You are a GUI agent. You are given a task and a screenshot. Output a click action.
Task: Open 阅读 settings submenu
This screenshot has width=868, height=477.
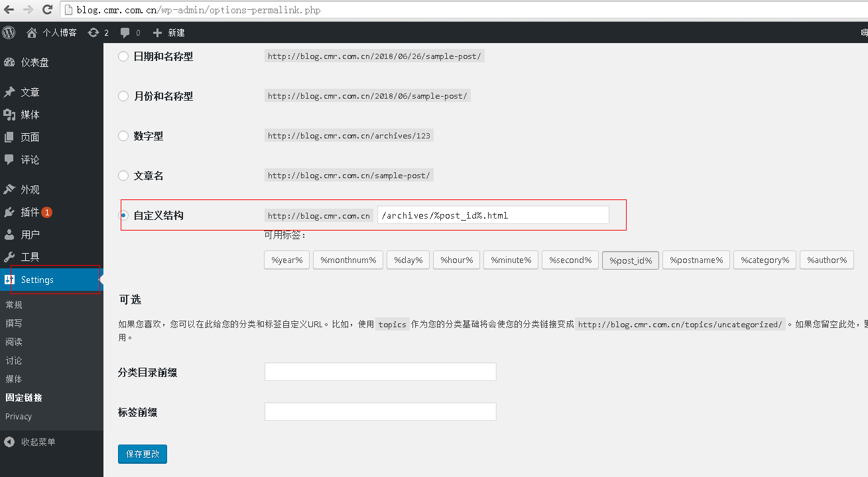[14, 342]
